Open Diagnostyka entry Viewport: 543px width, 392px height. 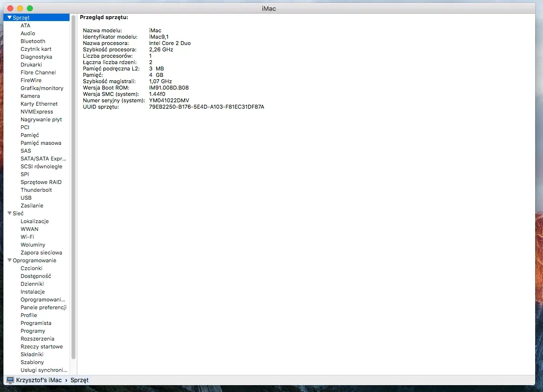point(36,57)
